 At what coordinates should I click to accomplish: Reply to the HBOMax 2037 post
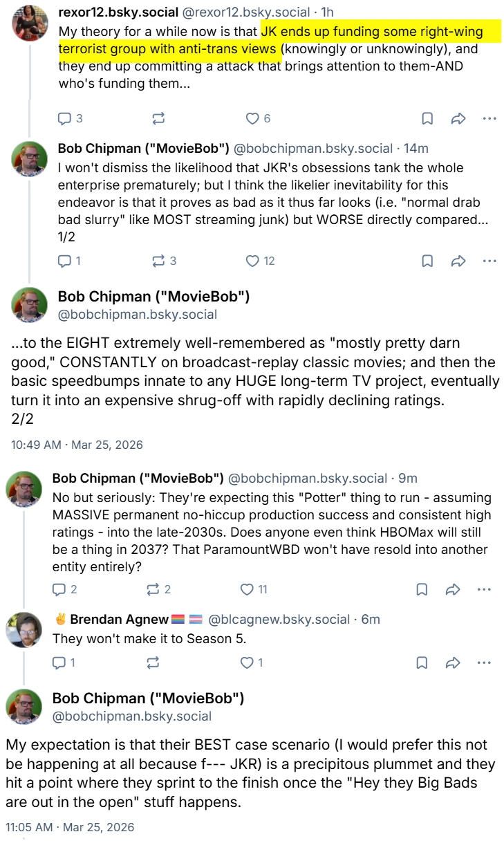click(x=64, y=589)
